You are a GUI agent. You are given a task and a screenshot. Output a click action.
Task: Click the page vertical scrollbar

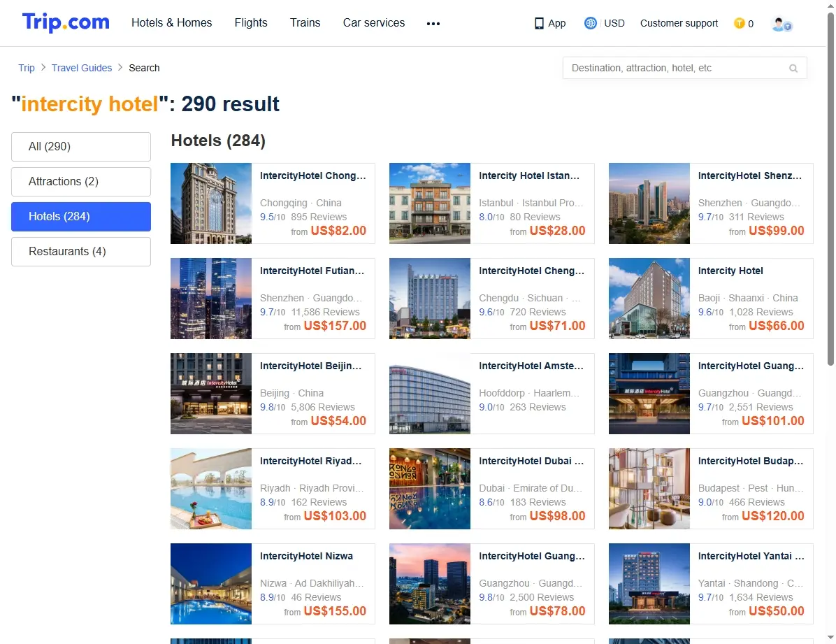pyautogui.click(x=830, y=189)
